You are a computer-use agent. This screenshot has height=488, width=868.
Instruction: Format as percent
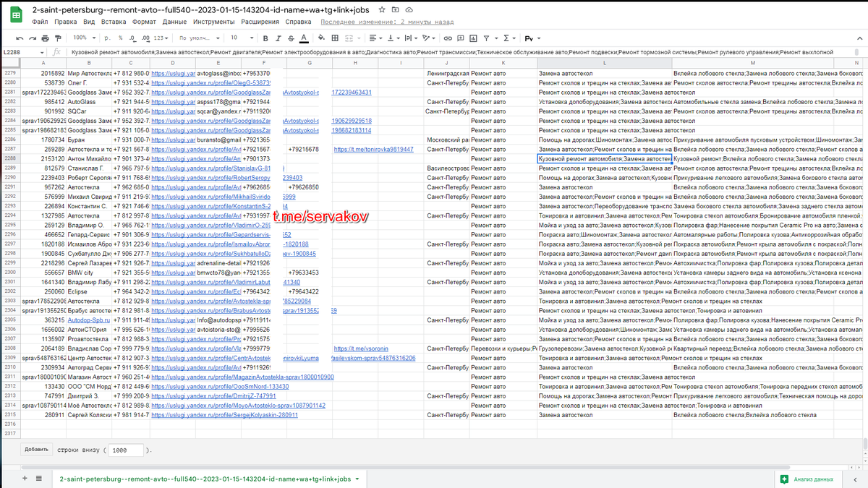(120, 38)
